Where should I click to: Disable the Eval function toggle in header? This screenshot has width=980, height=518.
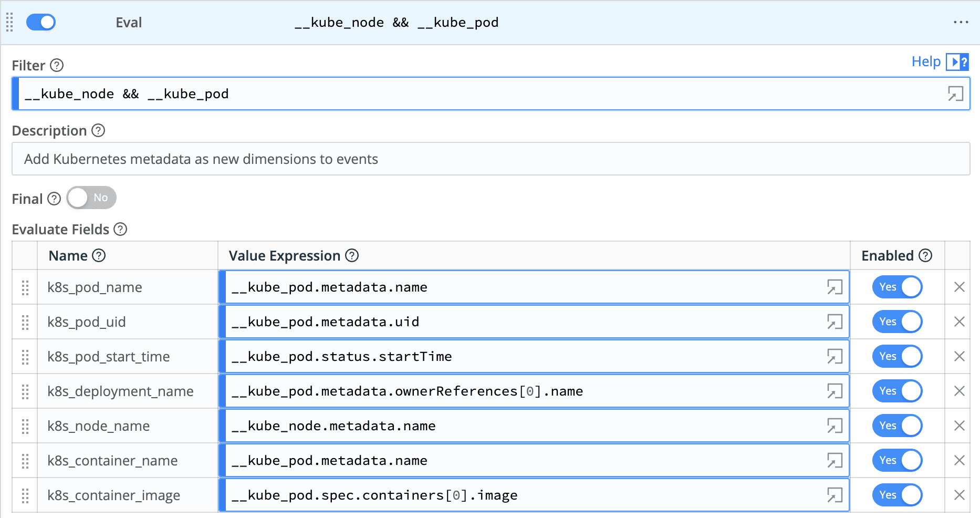[41, 23]
